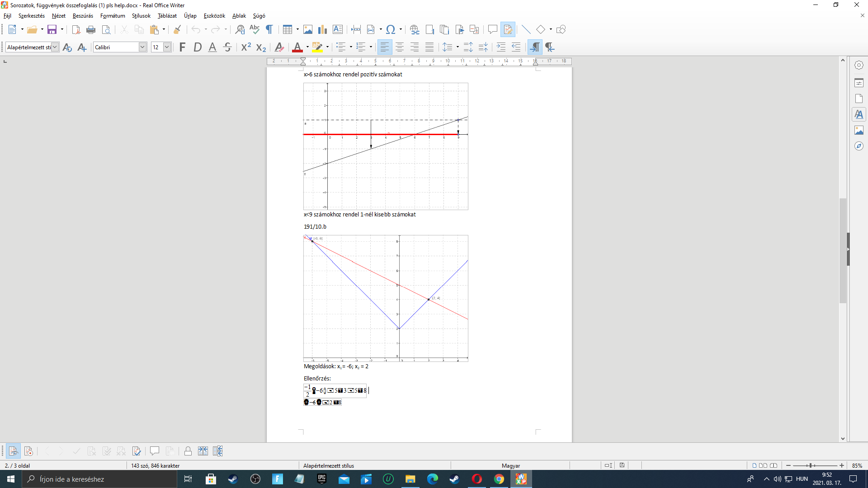Image resolution: width=868 pixels, height=488 pixels.
Task: Open Chrome from the Windows taskbar
Action: coord(499,479)
